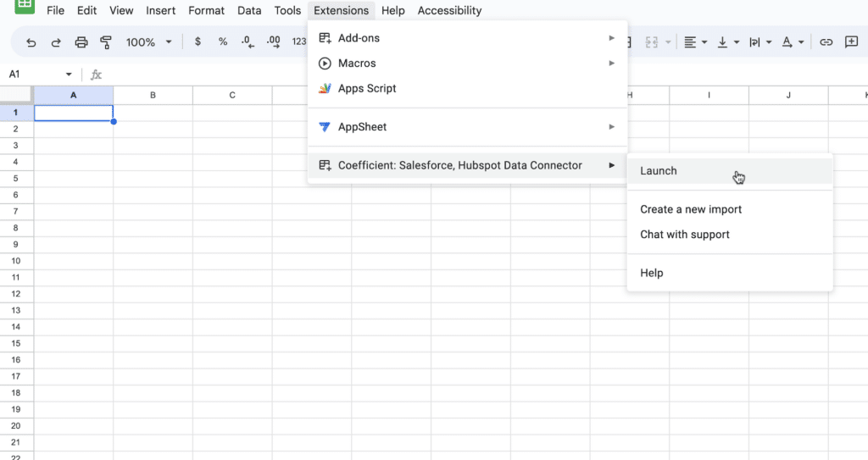Insert a comment
Viewport: 868px width, 460px height.
[851, 42]
